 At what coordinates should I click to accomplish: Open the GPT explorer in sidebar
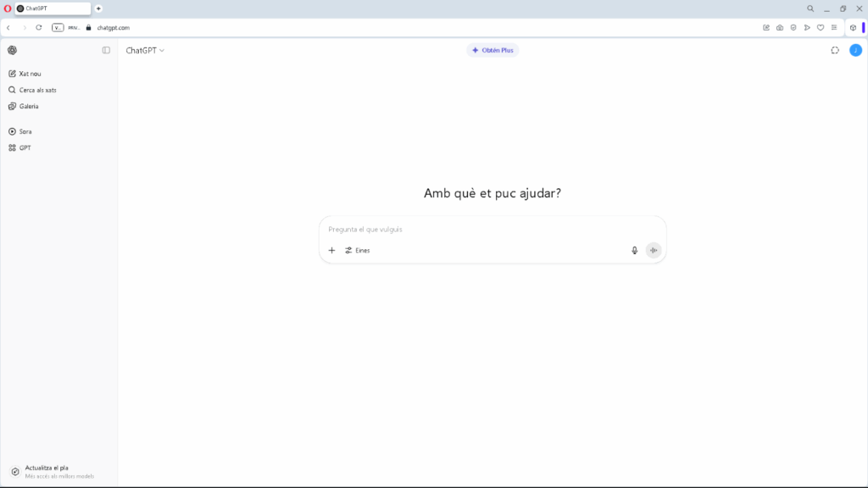pos(58,147)
